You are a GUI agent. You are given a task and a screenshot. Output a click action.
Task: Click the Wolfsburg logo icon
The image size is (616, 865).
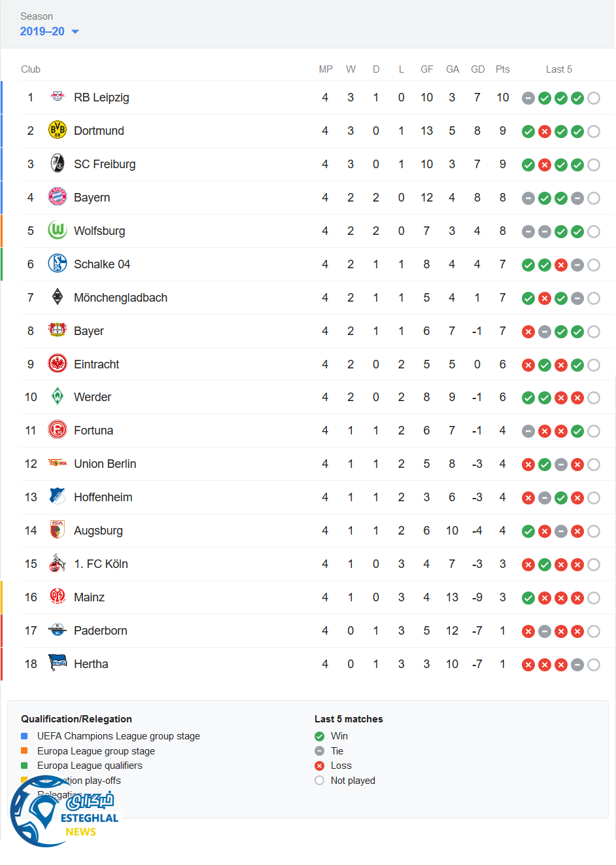click(58, 230)
